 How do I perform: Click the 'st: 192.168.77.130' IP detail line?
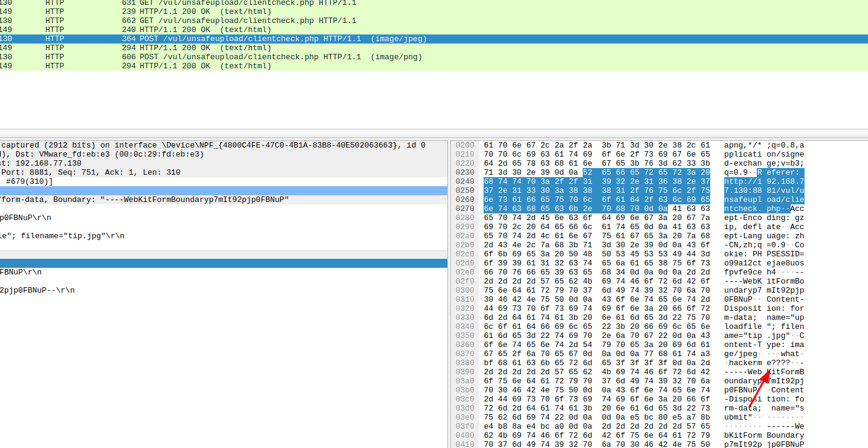pyautogui.click(x=224, y=163)
